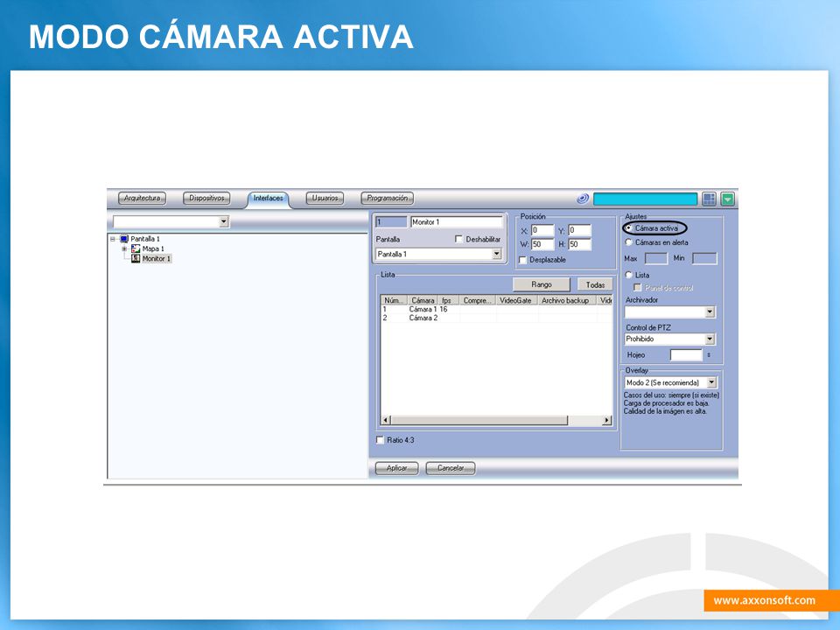
Task: Click the VideoGate column header
Action: 516,300
